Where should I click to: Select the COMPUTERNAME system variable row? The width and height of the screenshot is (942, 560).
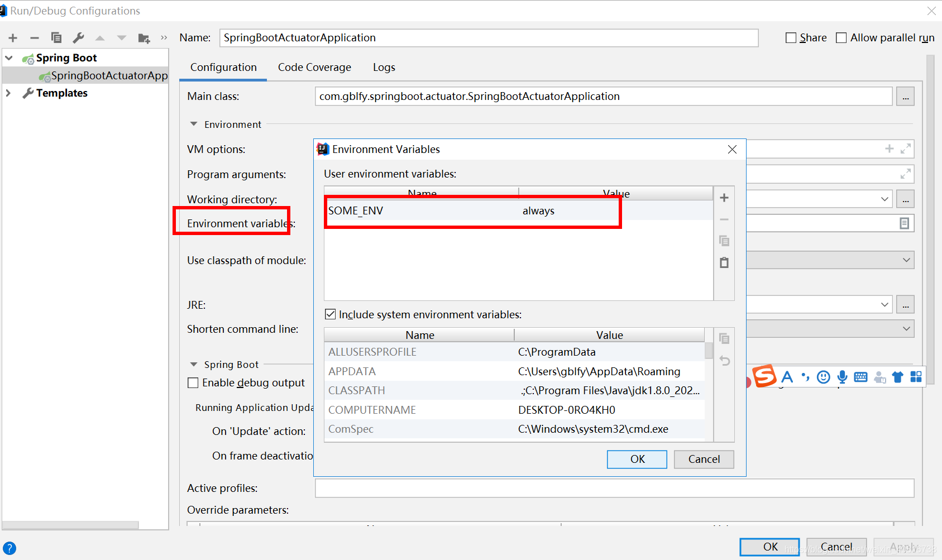click(x=514, y=410)
